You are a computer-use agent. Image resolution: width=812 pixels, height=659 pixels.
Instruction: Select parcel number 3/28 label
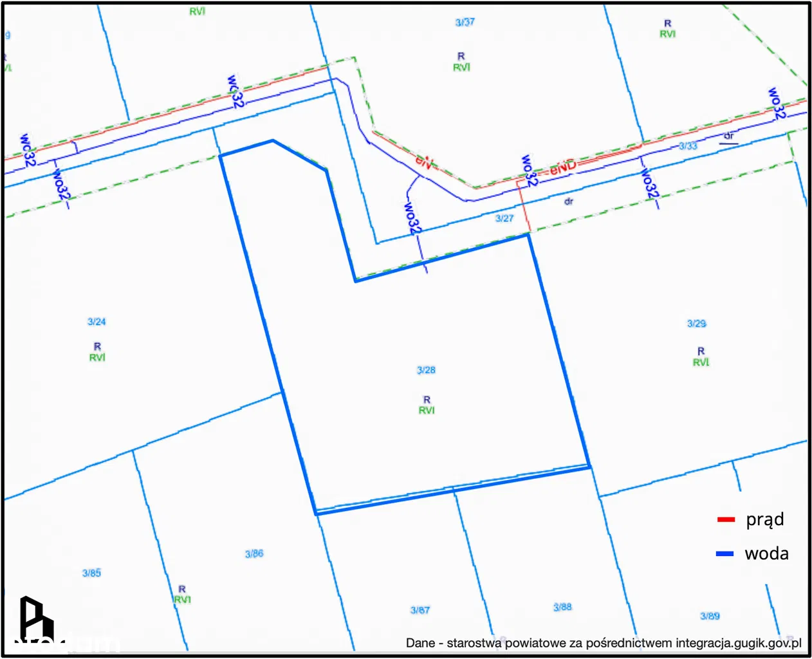426,370
